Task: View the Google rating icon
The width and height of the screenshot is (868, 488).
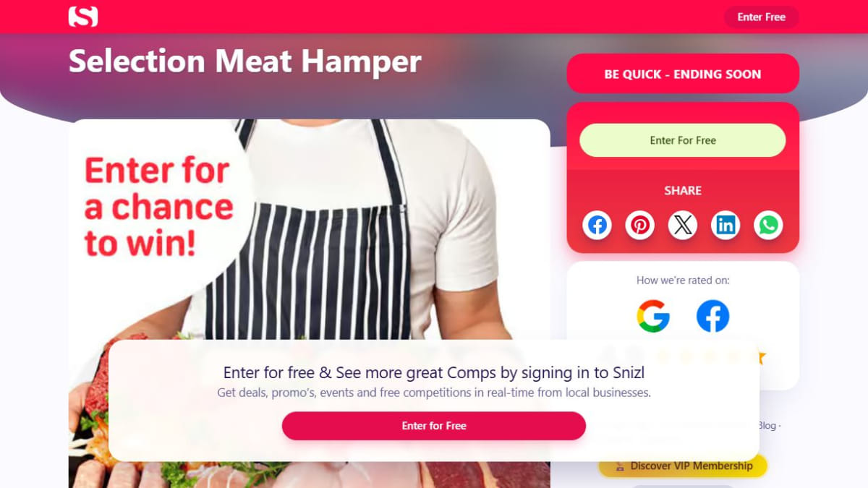Action: pyautogui.click(x=653, y=316)
